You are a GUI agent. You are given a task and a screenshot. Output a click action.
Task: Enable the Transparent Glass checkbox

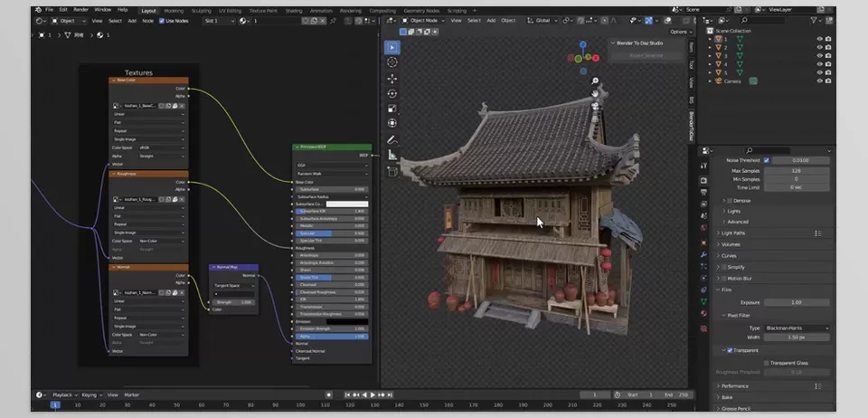coord(766,363)
